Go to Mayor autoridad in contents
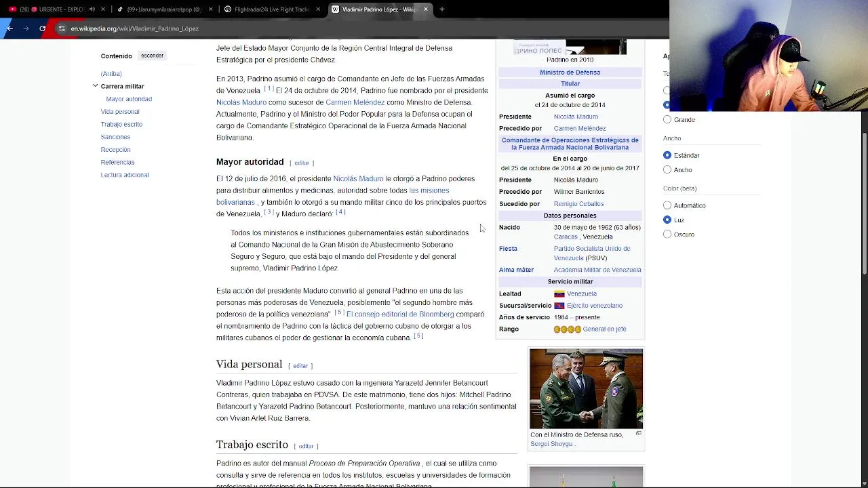Image resolution: width=868 pixels, height=488 pixels. (x=129, y=99)
